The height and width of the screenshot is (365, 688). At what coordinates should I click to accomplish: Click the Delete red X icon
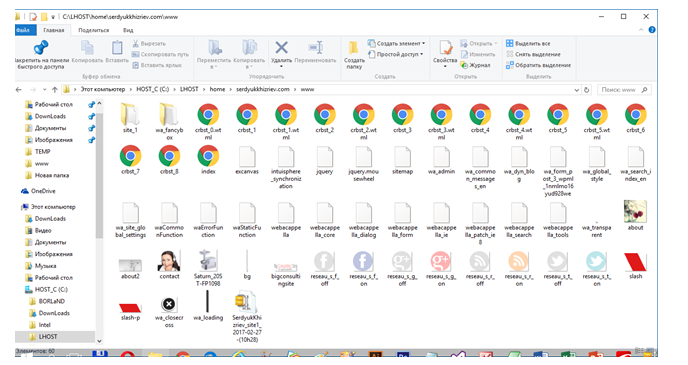[281, 47]
